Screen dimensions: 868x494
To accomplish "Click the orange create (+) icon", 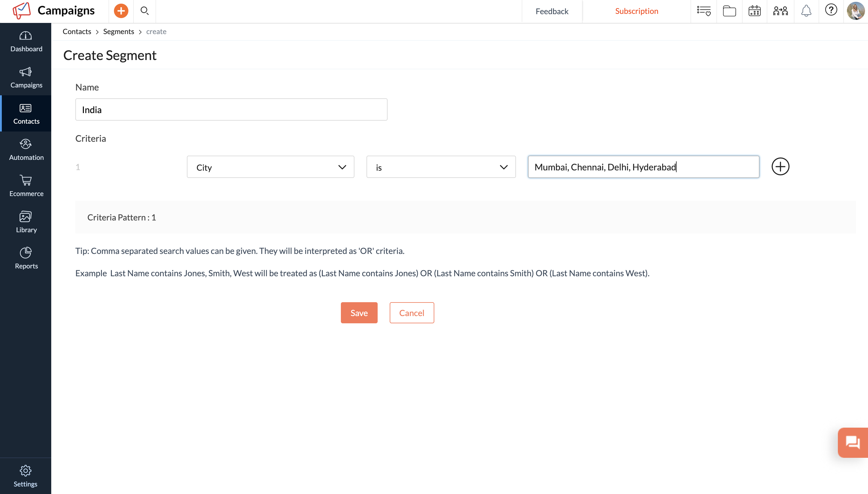I will click(x=121, y=11).
